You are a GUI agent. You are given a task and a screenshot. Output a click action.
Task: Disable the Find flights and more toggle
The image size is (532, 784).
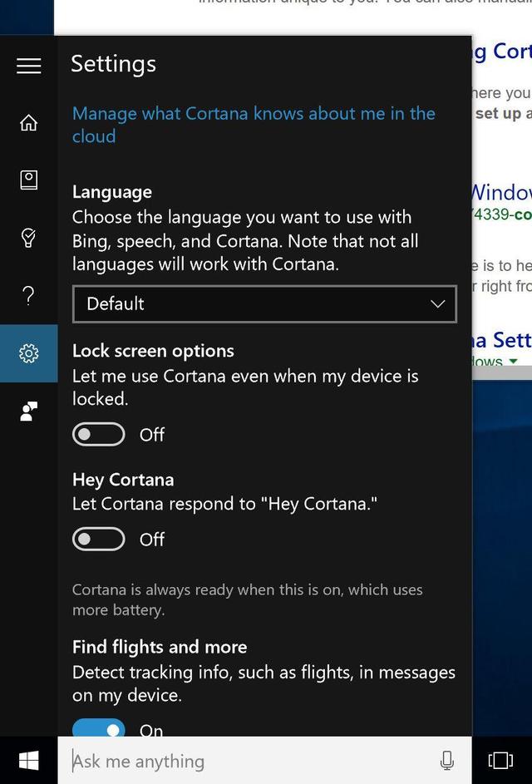point(99,728)
